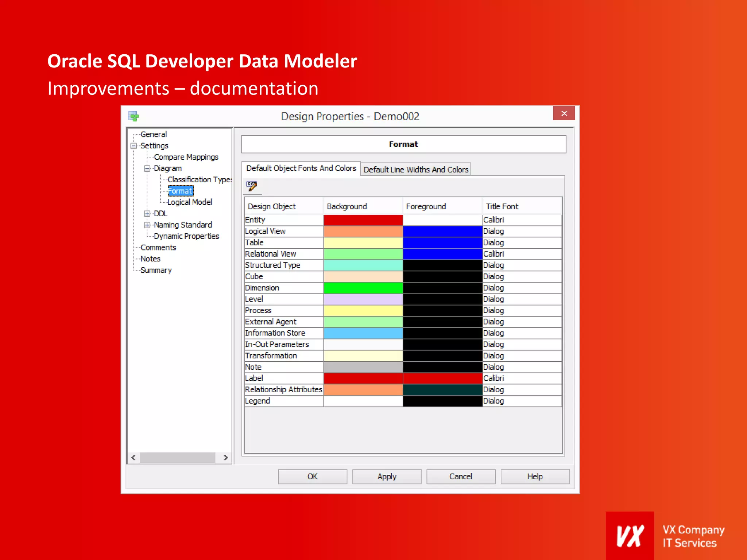747x560 pixels.
Task: Click scroll left arrow in tree panel
Action: tap(133, 458)
